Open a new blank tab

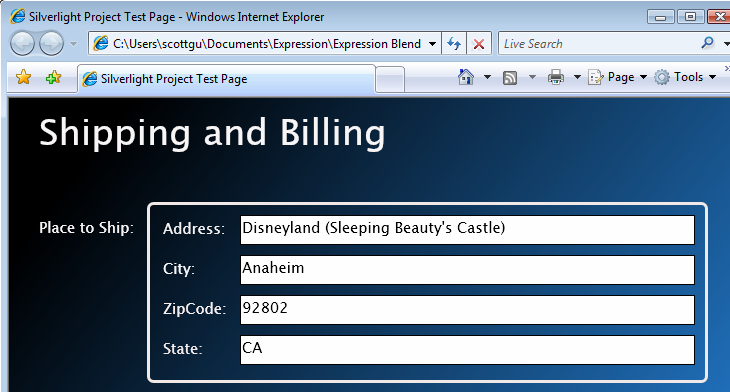tap(390, 79)
